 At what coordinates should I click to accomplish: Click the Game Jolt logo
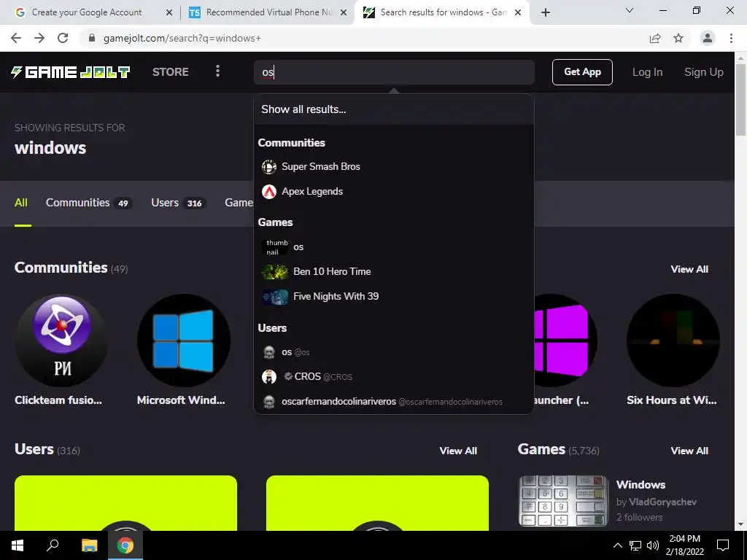click(x=71, y=72)
